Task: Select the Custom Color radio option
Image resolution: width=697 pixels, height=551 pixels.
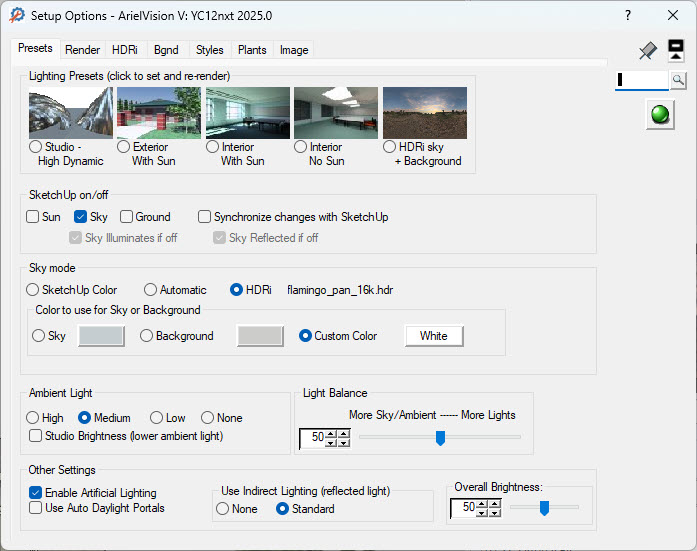Action: (x=305, y=335)
